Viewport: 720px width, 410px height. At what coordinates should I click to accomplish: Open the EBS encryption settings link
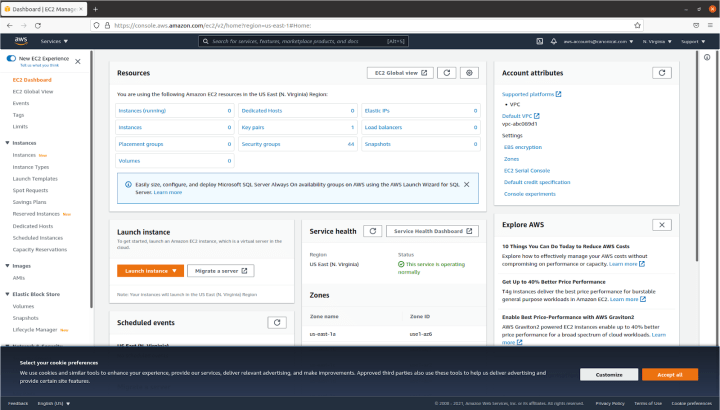(x=523, y=147)
